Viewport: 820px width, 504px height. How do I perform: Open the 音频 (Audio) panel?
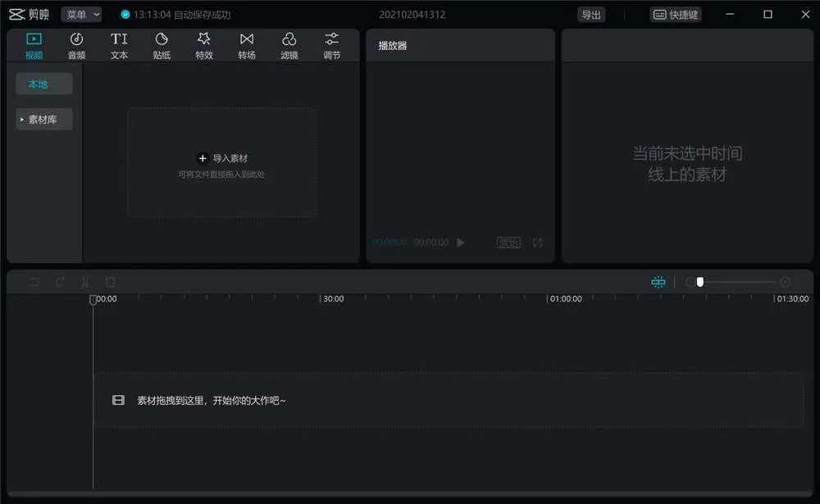click(x=76, y=45)
